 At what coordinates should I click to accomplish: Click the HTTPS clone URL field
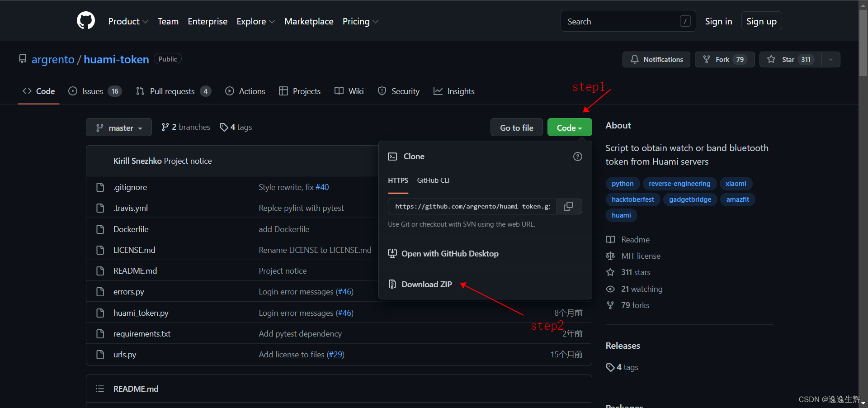(472, 206)
